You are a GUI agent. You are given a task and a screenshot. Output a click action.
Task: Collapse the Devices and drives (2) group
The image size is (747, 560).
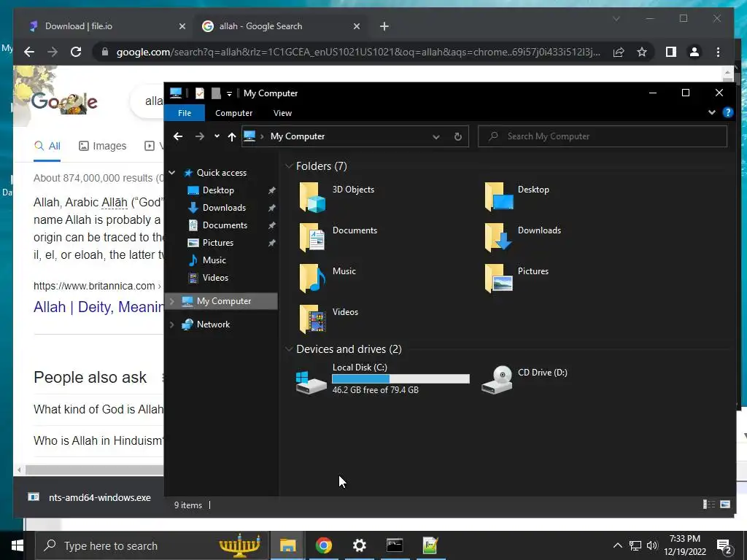pos(288,349)
